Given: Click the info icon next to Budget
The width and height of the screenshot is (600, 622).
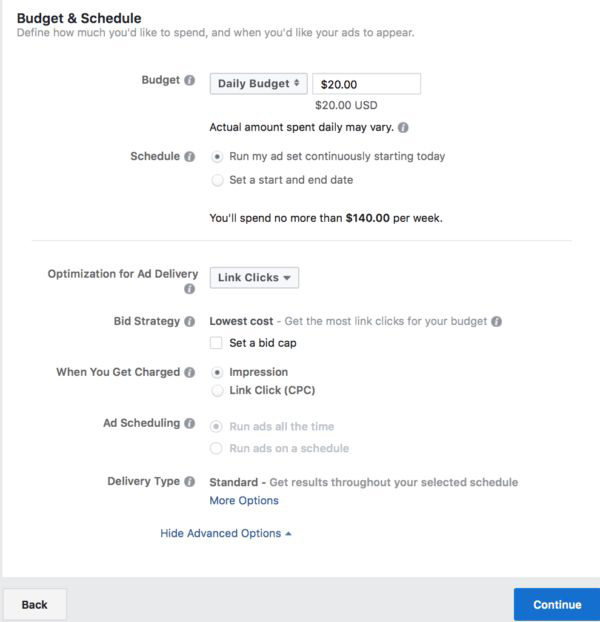Looking at the screenshot, I should coord(190,82).
